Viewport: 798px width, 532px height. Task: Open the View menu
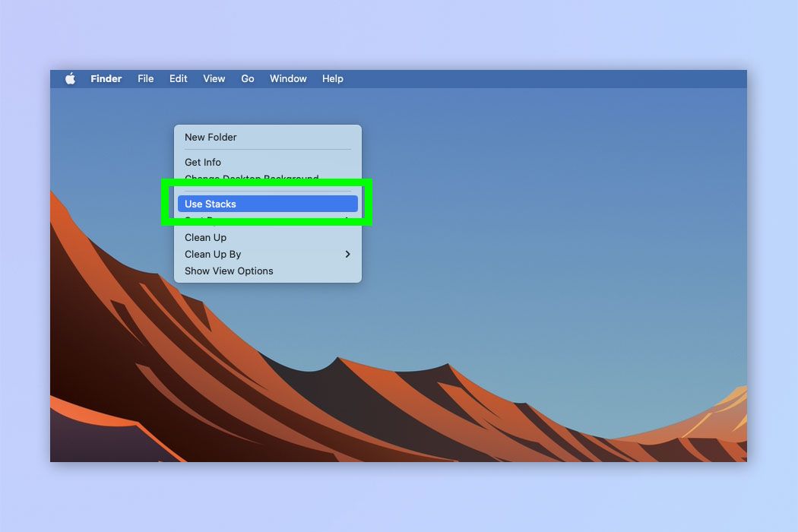pos(214,78)
